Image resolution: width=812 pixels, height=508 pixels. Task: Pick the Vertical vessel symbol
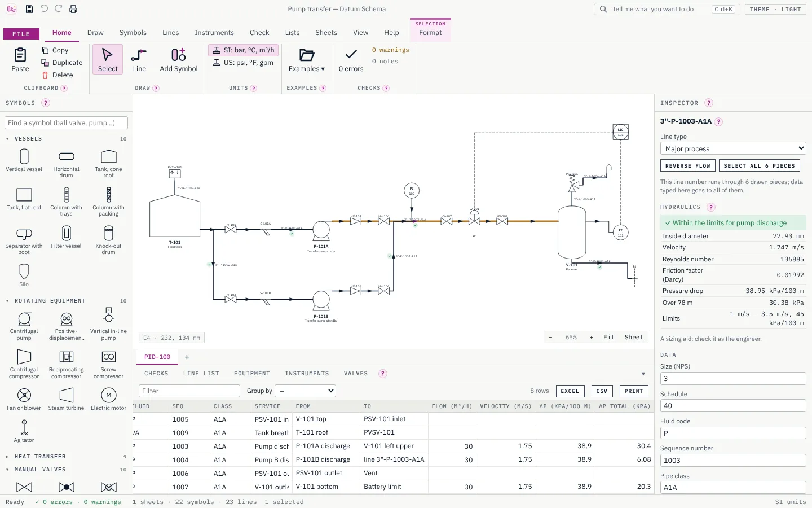click(24, 160)
